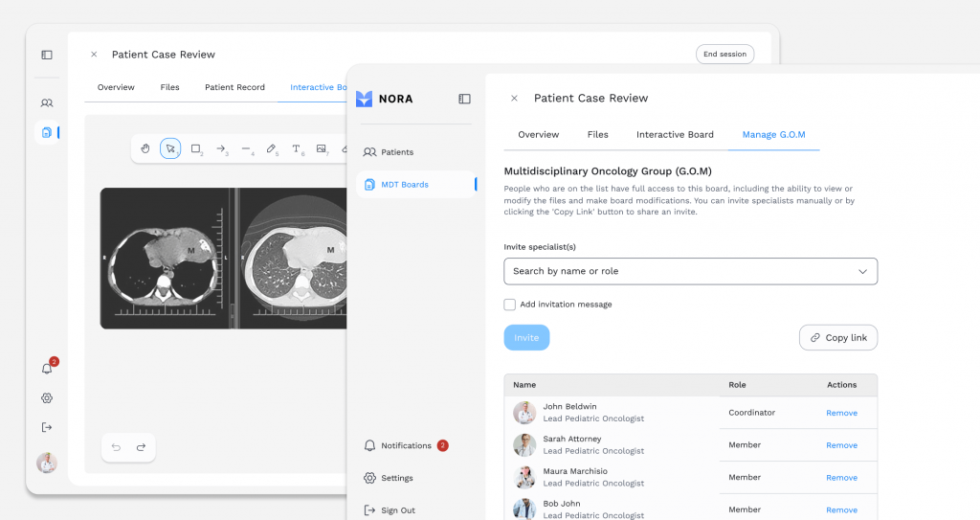Image resolution: width=980 pixels, height=520 pixels.
Task: Click the name John Beldwin
Action: point(569,407)
